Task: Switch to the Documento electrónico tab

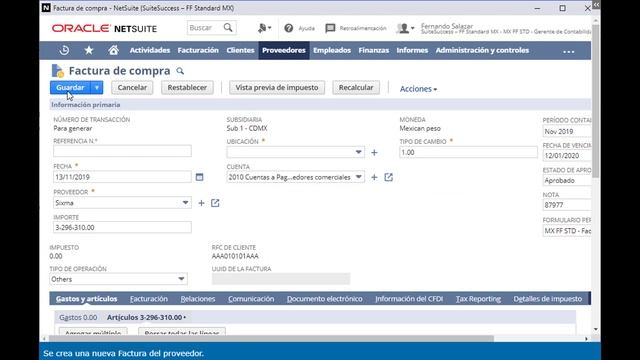Action: (324, 299)
